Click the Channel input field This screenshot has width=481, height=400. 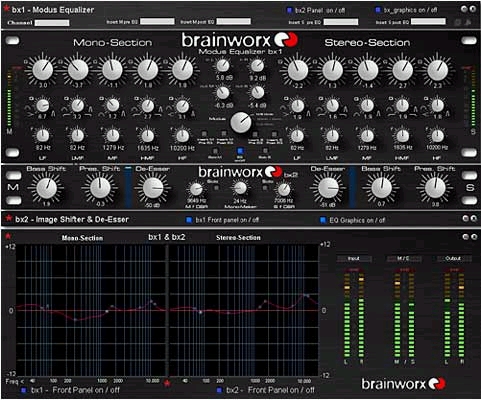[x=52, y=23]
